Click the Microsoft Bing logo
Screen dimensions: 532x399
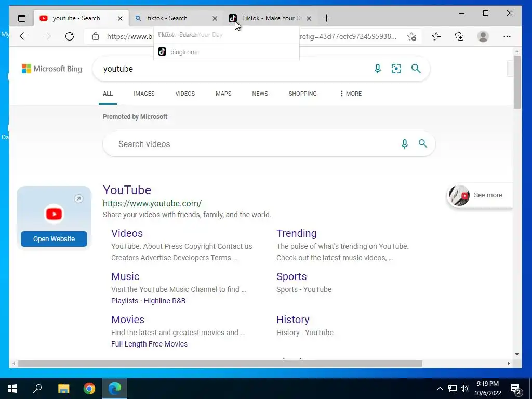coord(52,69)
